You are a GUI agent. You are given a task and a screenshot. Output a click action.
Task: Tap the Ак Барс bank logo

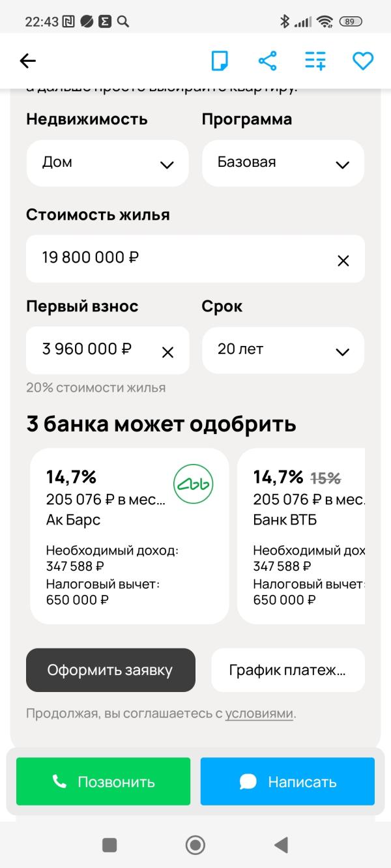(193, 483)
